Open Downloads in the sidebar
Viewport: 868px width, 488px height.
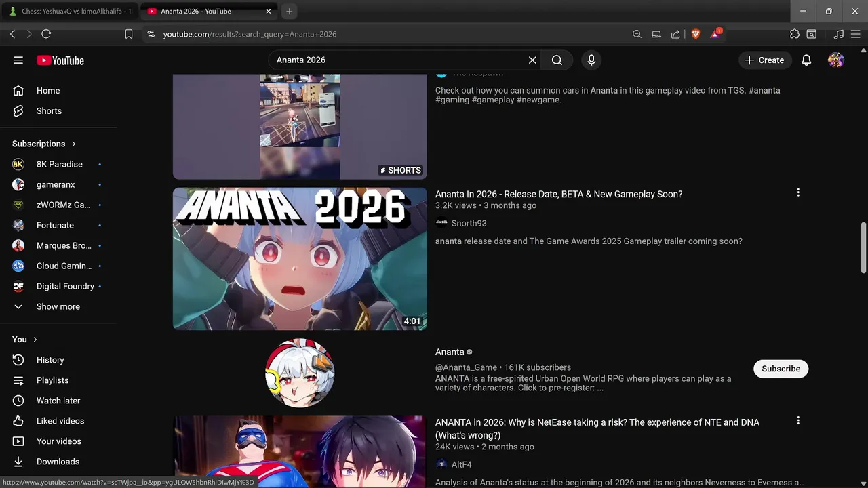pyautogui.click(x=58, y=462)
